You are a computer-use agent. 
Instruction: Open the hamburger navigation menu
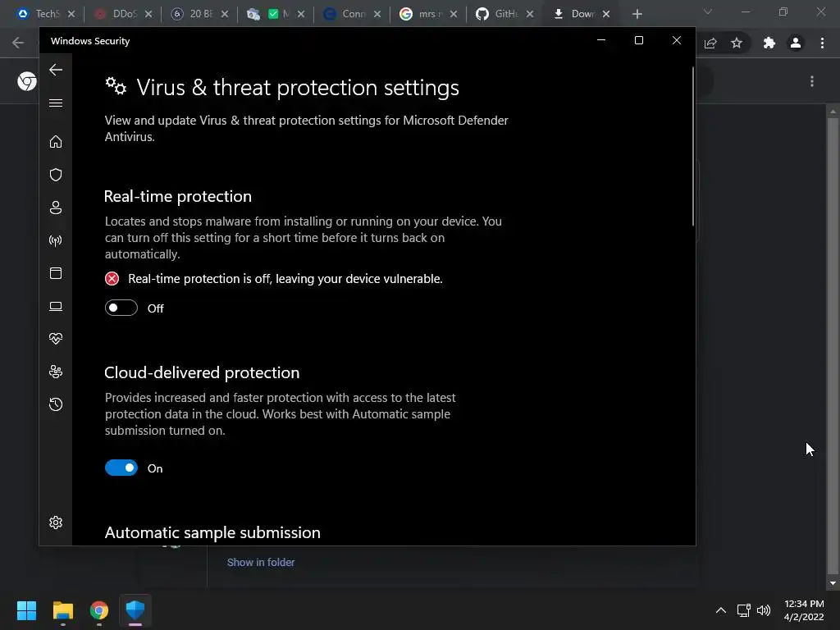(56, 103)
